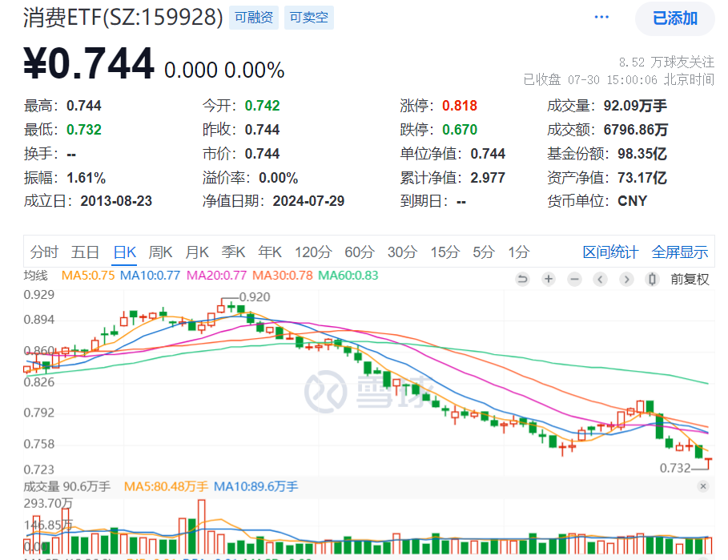Click the 最低 value 0.732
728x560 pixels.
[84, 130]
